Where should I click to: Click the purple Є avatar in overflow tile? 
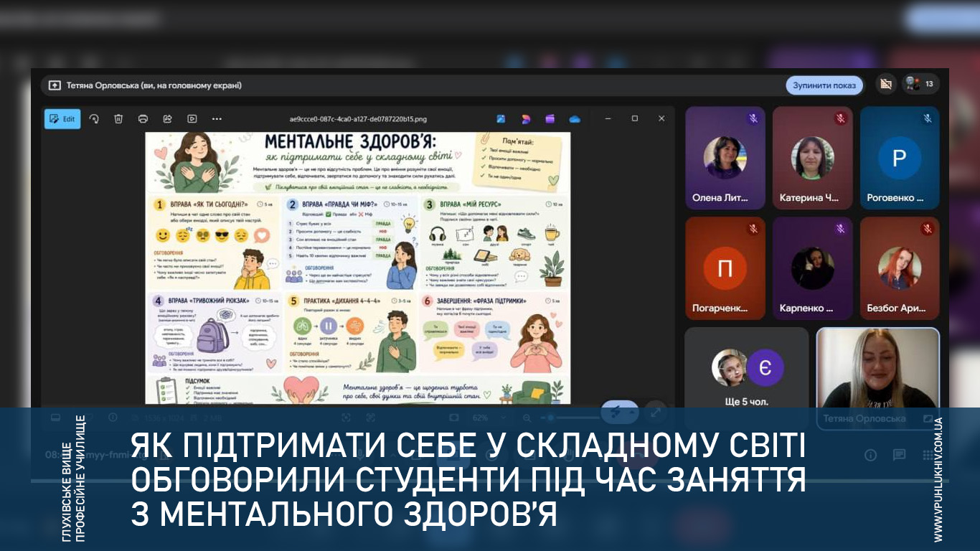click(765, 368)
